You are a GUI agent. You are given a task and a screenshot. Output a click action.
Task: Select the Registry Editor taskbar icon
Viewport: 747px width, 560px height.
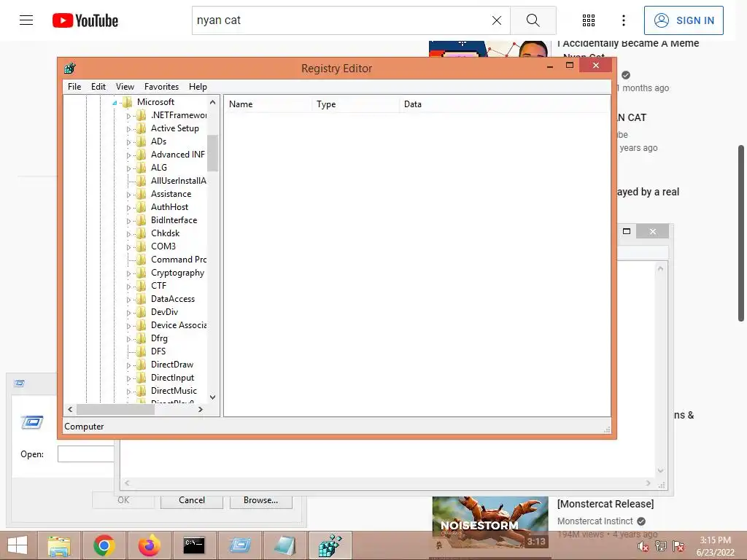coord(330,545)
